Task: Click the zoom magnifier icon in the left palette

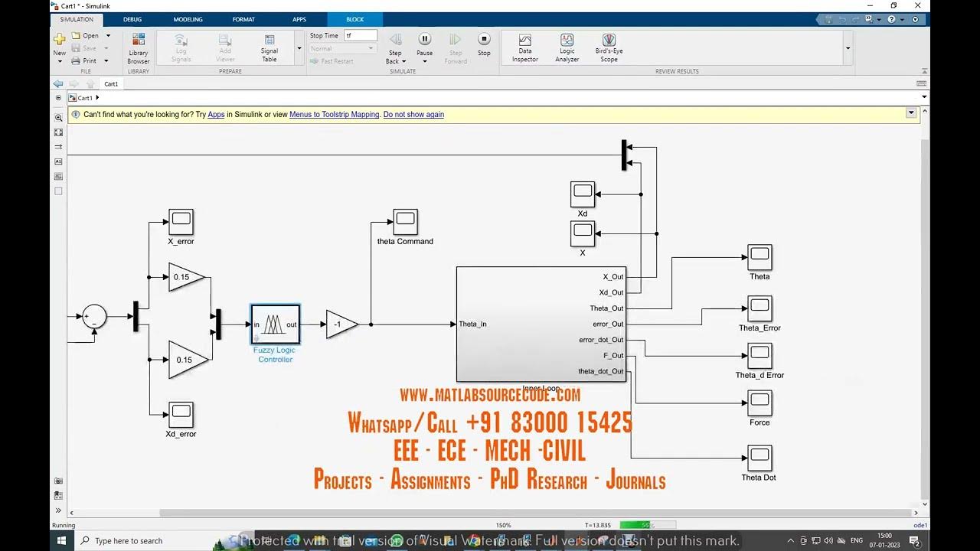Action: pyautogui.click(x=58, y=118)
